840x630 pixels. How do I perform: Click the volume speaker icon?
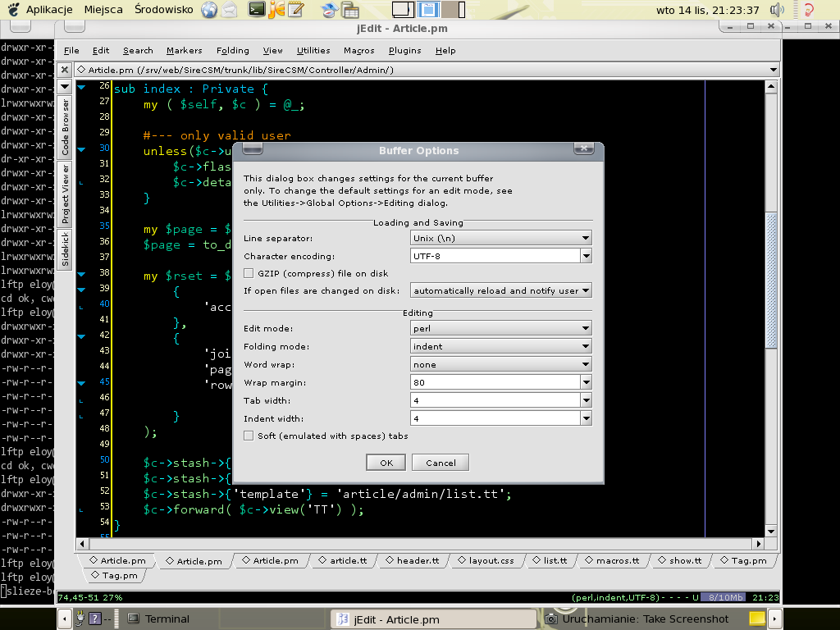[778, 10]
